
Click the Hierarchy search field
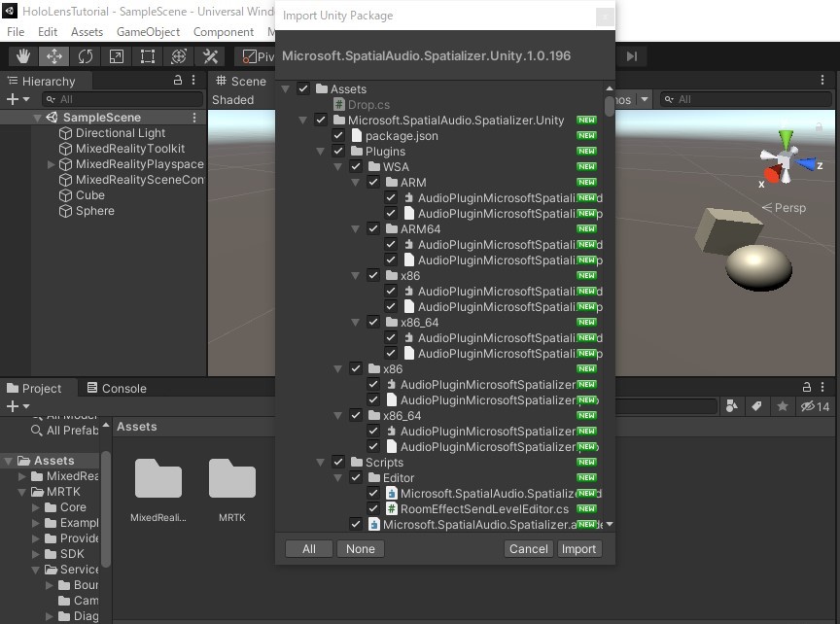tap(122, 99)
